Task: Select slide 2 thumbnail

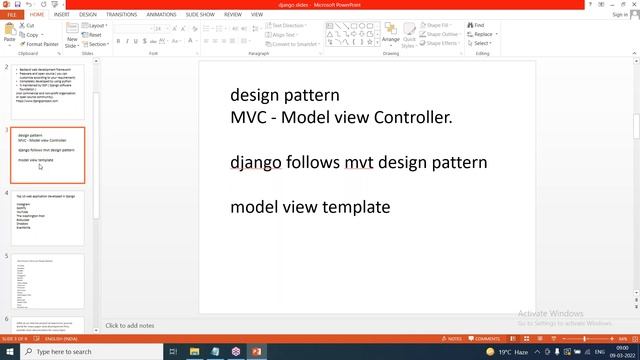Action: click(48, 91)
